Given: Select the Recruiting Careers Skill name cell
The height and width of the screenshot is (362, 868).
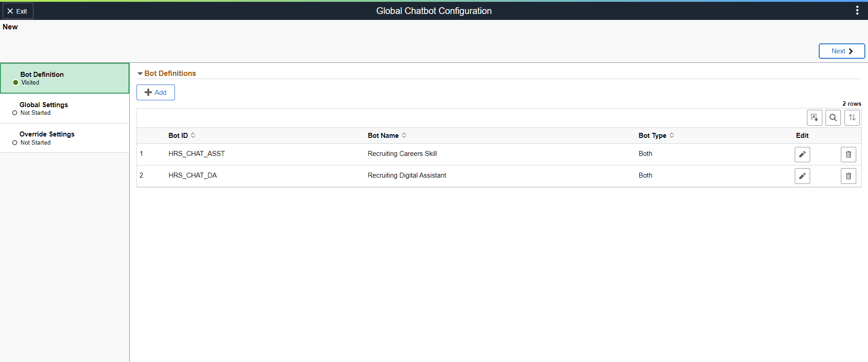Looking at the screenshot, I should coord(402,154).
